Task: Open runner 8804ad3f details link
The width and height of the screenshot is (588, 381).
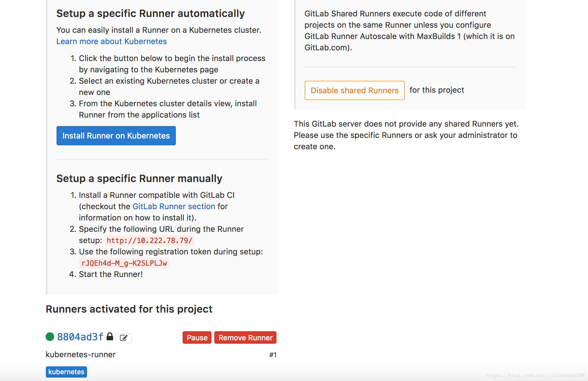Action: 80,337
